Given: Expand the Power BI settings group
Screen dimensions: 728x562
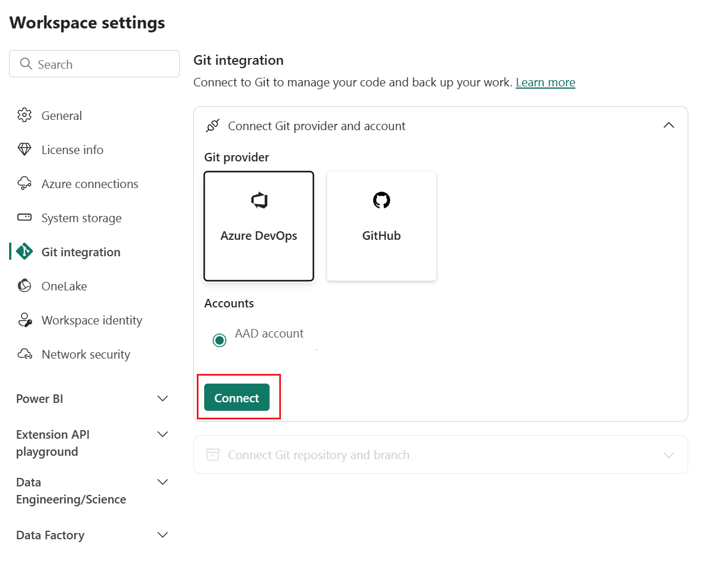Looking at the screenshot, I should tap(163, 399).
